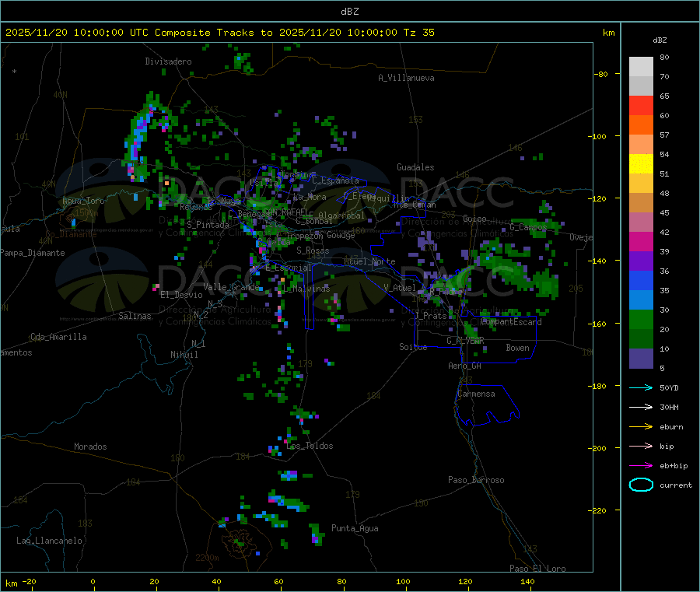Click the L_Malvinas map label
700x592 pixels.
tap(306, 289)
